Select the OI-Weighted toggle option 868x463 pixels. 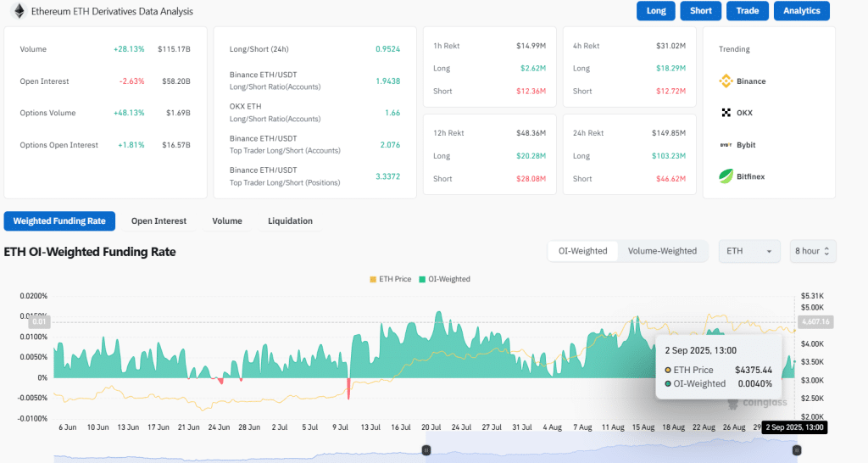(582, 251)
